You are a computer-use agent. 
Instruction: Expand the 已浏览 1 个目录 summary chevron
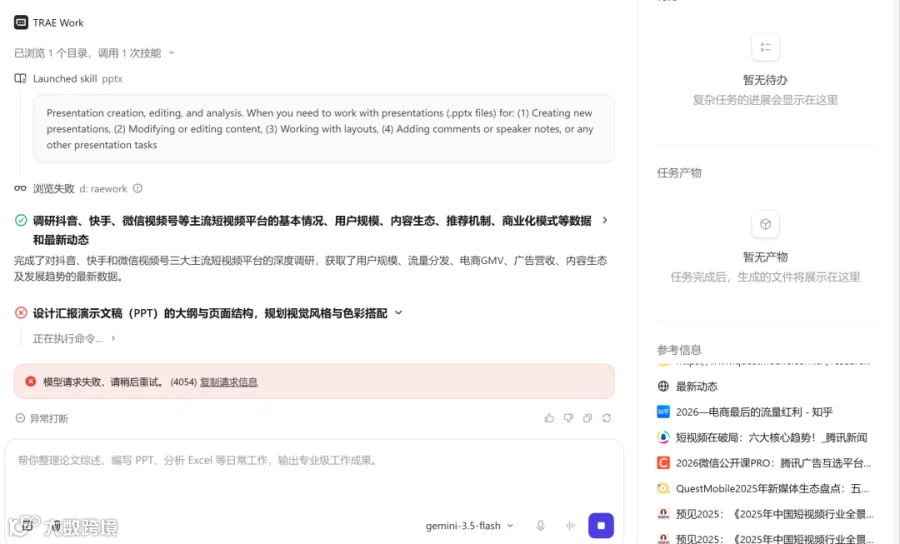[x=171, y=53]
